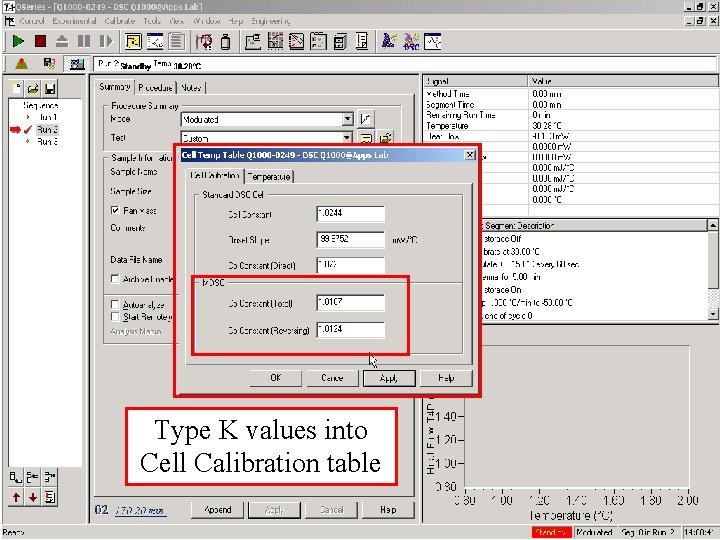Click the Append button in the Summary panel
The width and height of the screenshot is (720, 540).
click(218, 510)
